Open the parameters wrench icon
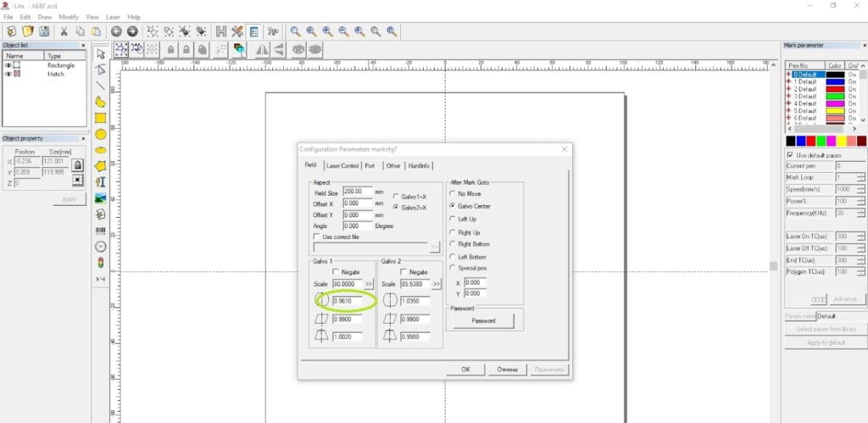The height and width of the screenshot is (423, 868). point(237,31)
